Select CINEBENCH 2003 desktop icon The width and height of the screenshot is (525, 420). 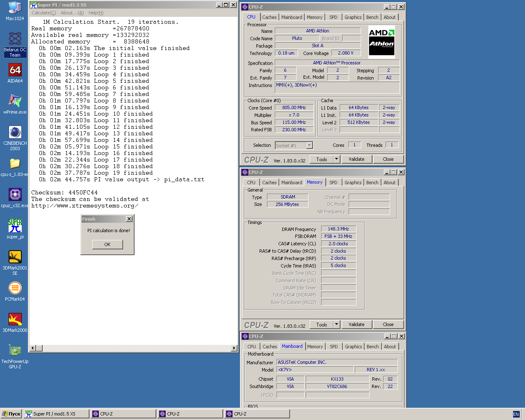click(x=15, y=138)
